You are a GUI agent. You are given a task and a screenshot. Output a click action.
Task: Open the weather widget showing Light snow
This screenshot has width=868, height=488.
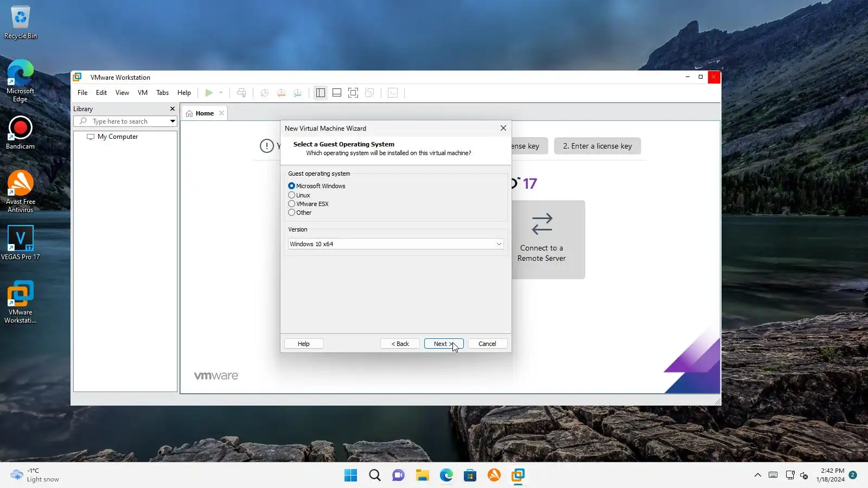pyautogui.click(x=35, y=475)
